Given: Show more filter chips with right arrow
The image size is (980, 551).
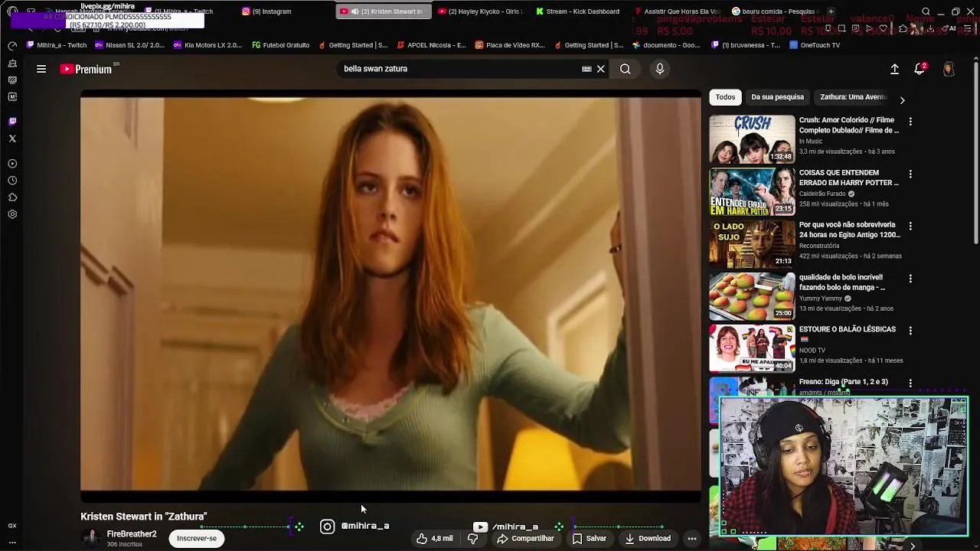Looking at the screenshot, I should pos(902,100).
